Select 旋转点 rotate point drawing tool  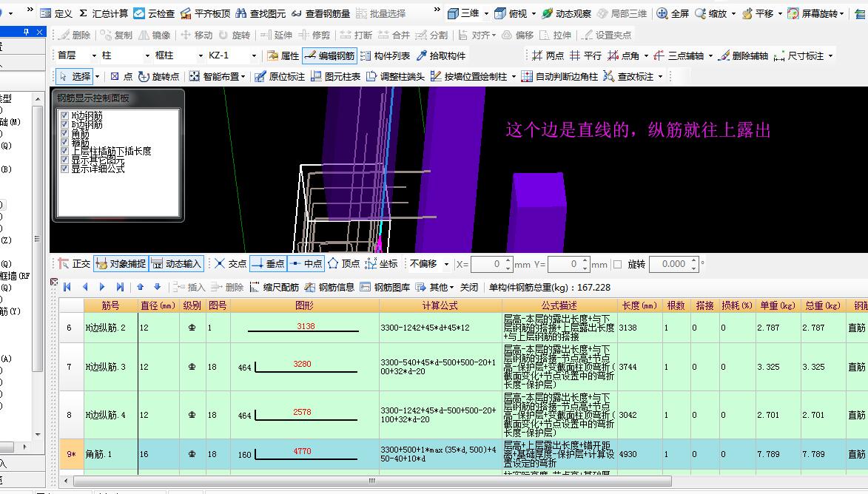click(159, 77)
